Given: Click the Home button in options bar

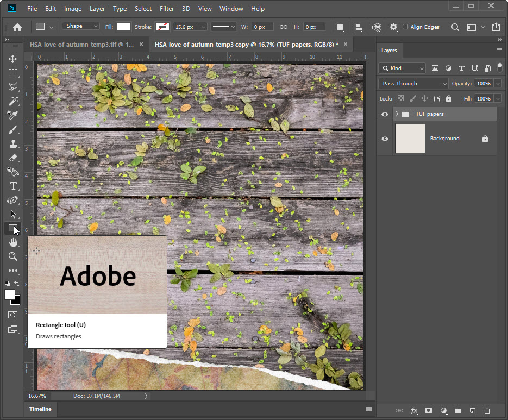Looking at the screenshot, I should point(17,27).
